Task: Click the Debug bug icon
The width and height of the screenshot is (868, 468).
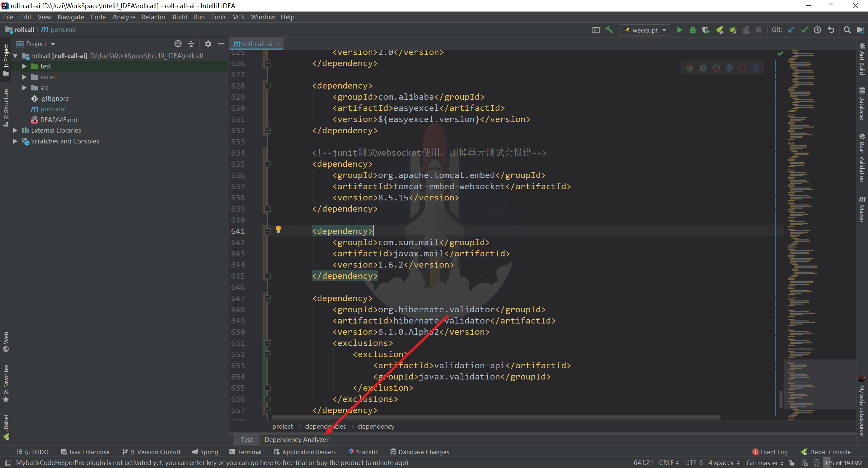Action: (x=692, y=30)
